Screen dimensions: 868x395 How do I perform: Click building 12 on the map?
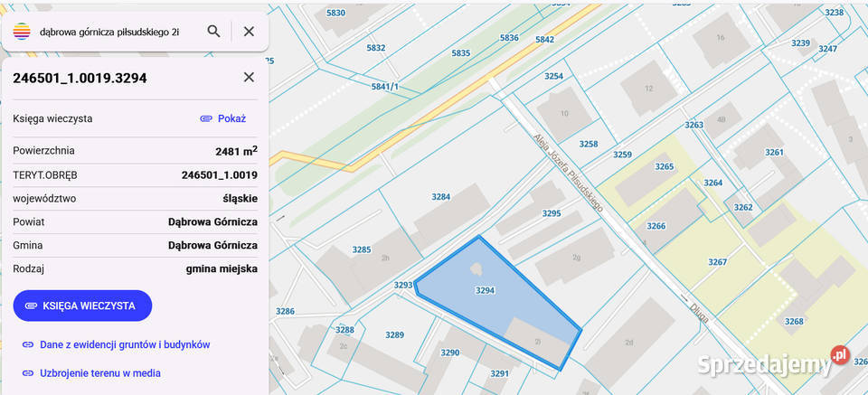coord(648,89)
